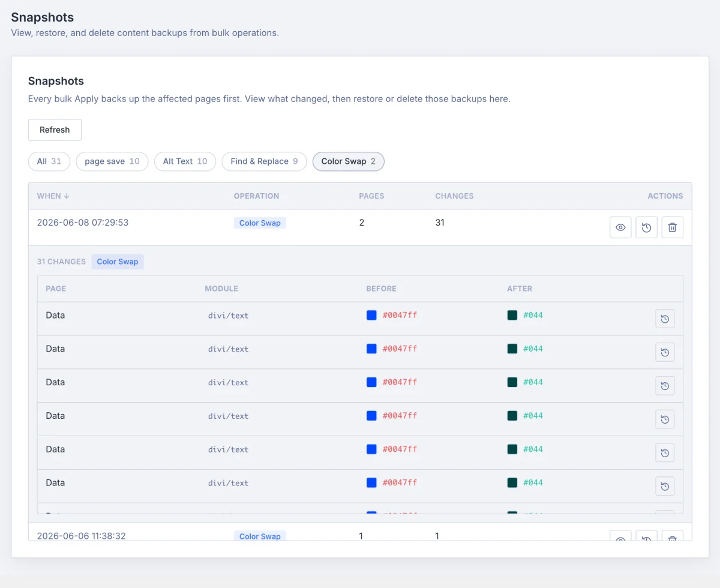Image resolution: width=720 pixels, height=588 pixels.
Task: View changes for the 2026-06-08 07:29:53 snapshot
Action: click(620, 227)
